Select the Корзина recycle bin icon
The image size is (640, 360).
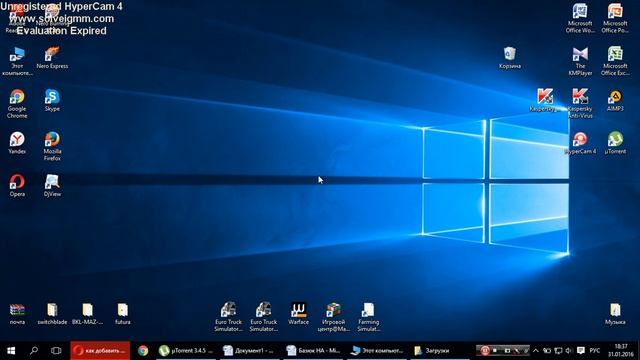[510, 58]
